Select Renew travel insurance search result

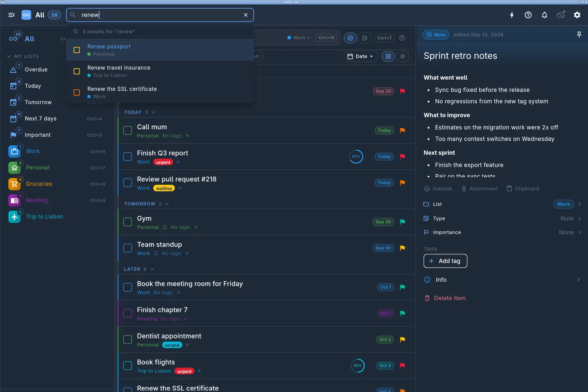pyautogui.click(x=160, y=71)
